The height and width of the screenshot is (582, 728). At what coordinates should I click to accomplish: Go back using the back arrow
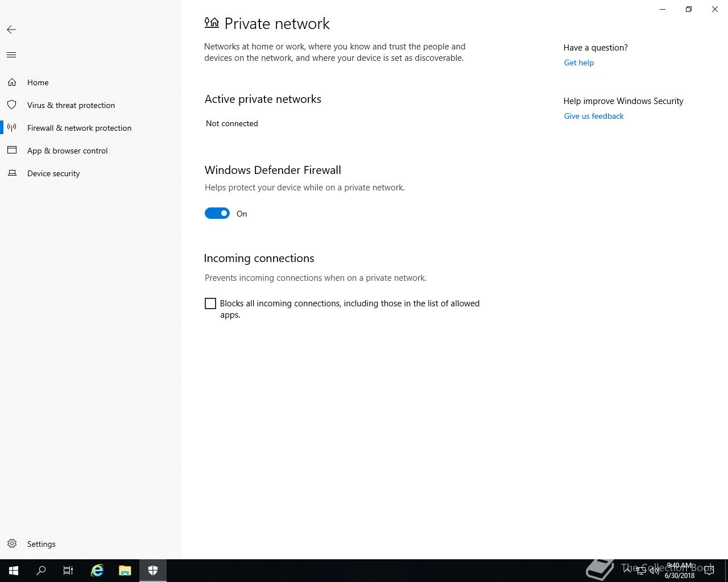[11, 30]
